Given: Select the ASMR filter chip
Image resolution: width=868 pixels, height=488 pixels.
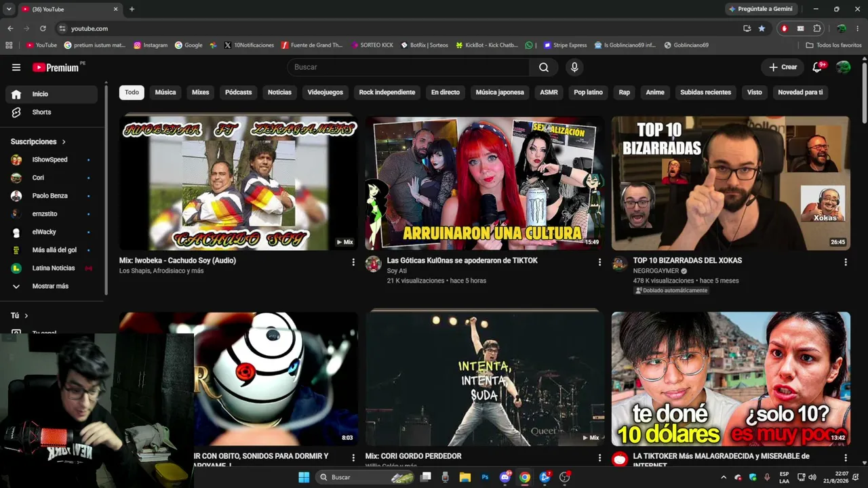Looking at the screenshot, I should pyautogui.click(x=549, y=92).
